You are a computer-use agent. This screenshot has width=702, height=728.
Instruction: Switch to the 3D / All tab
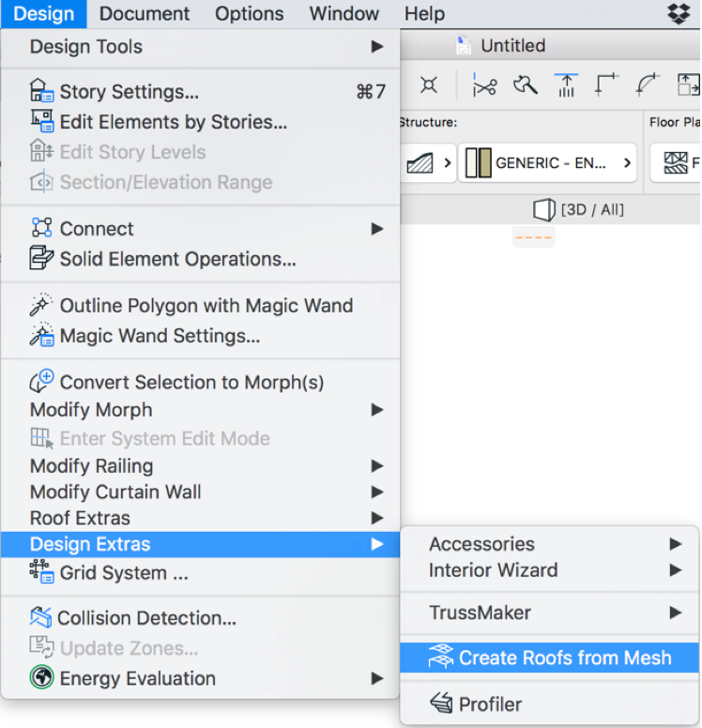point(578,210)
